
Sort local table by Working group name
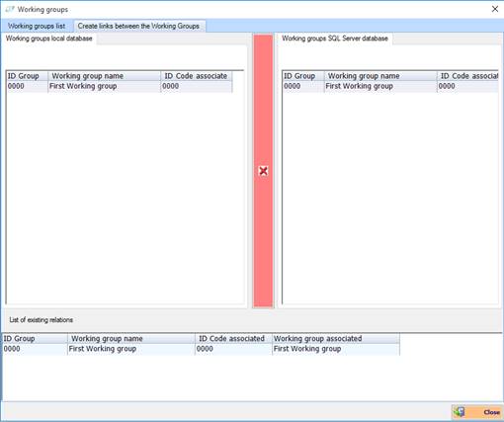[105, 76]
